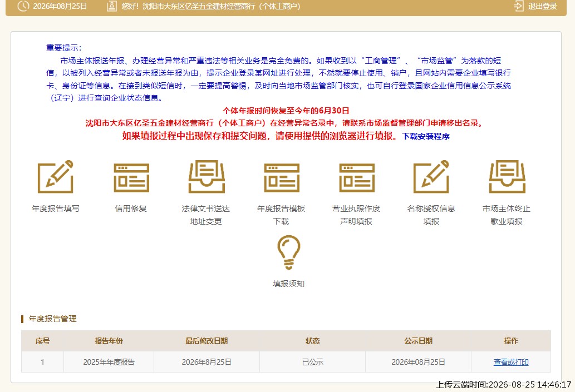Open the 年度报告模板下载 icon
The image size is (575, 392).
coord(282,178)
